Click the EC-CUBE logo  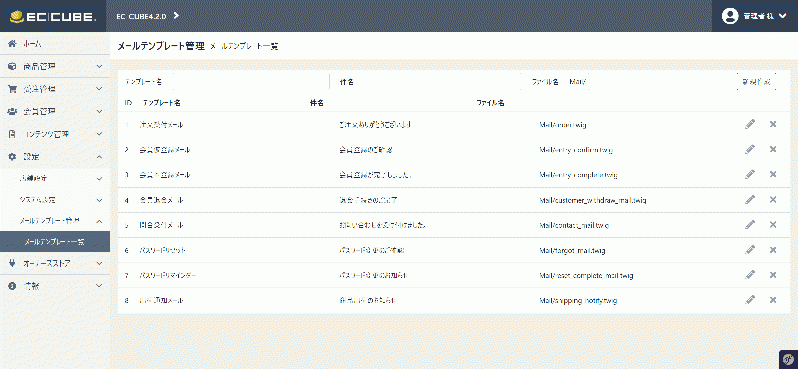(x=53, y=17)
